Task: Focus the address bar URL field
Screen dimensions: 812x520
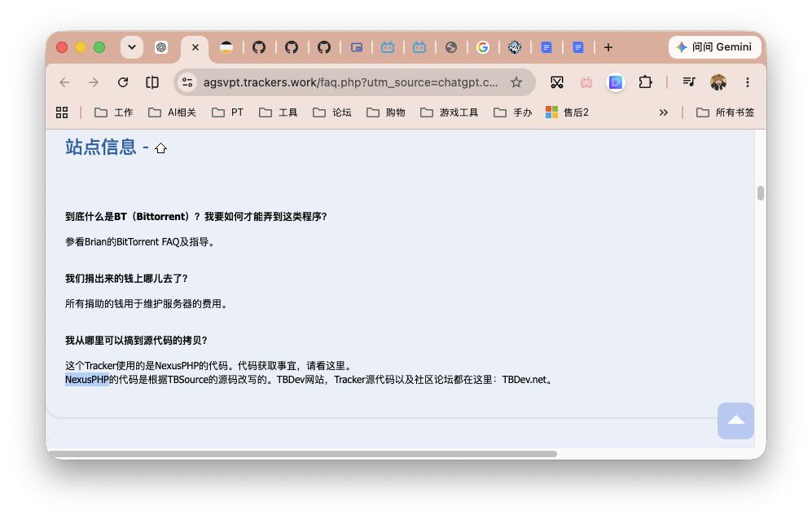Action: (350, 82)
